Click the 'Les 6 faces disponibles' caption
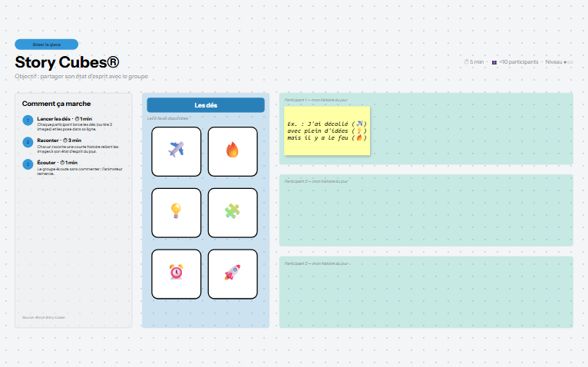Image resolution: width=588 pixels, height=367 pixels. 167,118
